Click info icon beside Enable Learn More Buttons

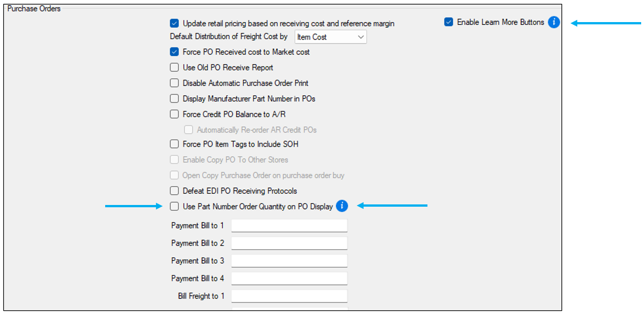click(x=554, y=23)
